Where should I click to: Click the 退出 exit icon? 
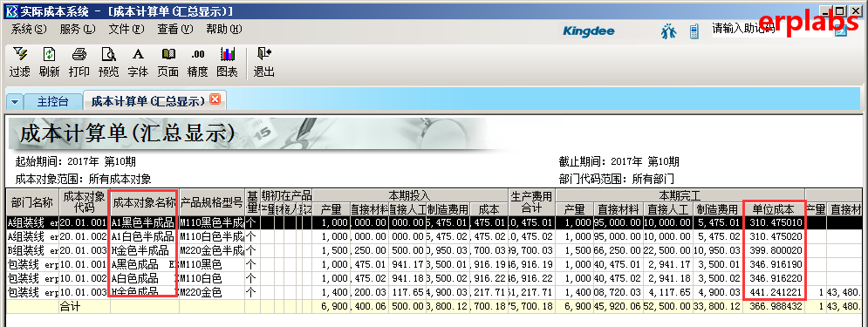pos(264,62)
